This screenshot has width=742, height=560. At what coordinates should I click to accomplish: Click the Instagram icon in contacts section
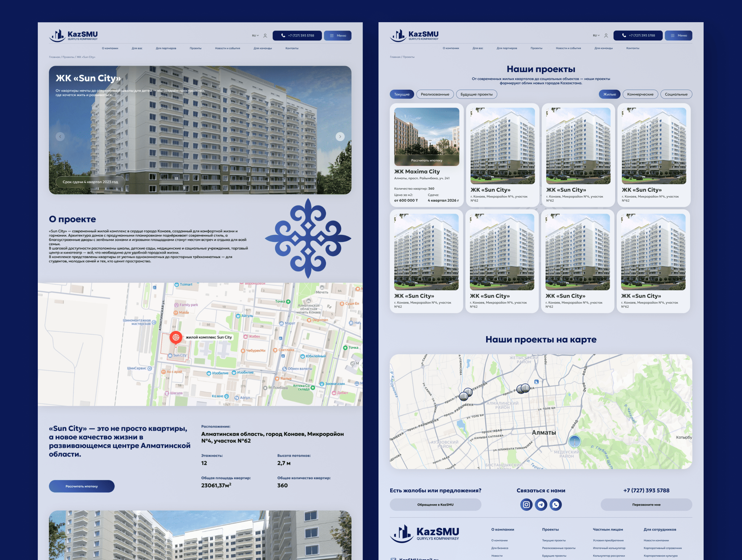pyautogui.click(x=526, y=504)
